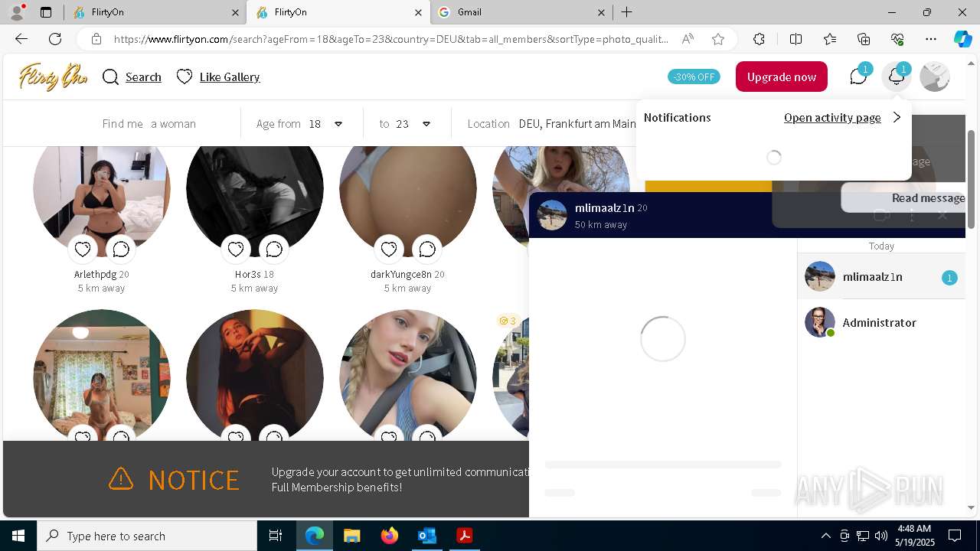Open Windows Start menu

coord(18,536)
